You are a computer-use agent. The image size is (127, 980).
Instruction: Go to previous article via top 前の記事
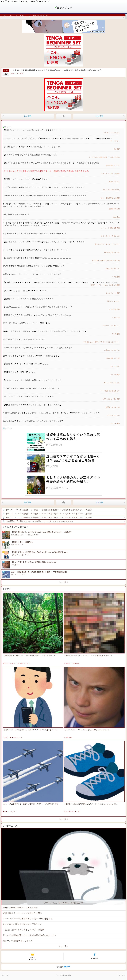click(27, 116)
